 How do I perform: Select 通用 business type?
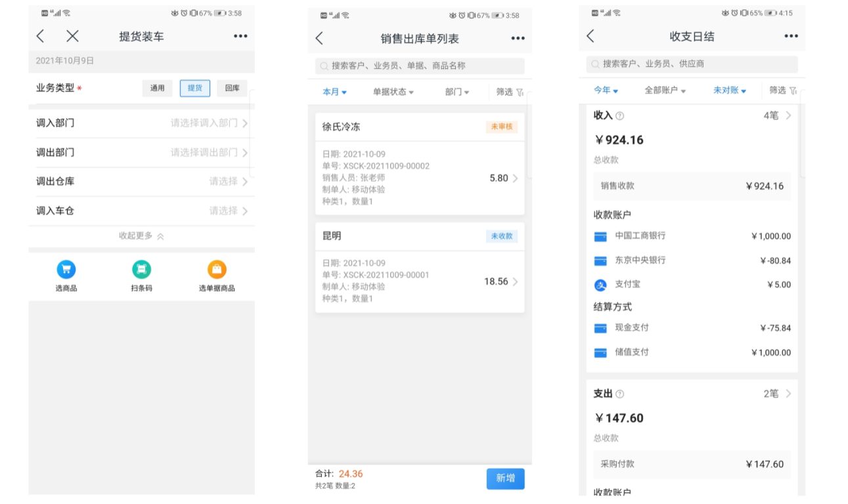[x=158, y=88]
